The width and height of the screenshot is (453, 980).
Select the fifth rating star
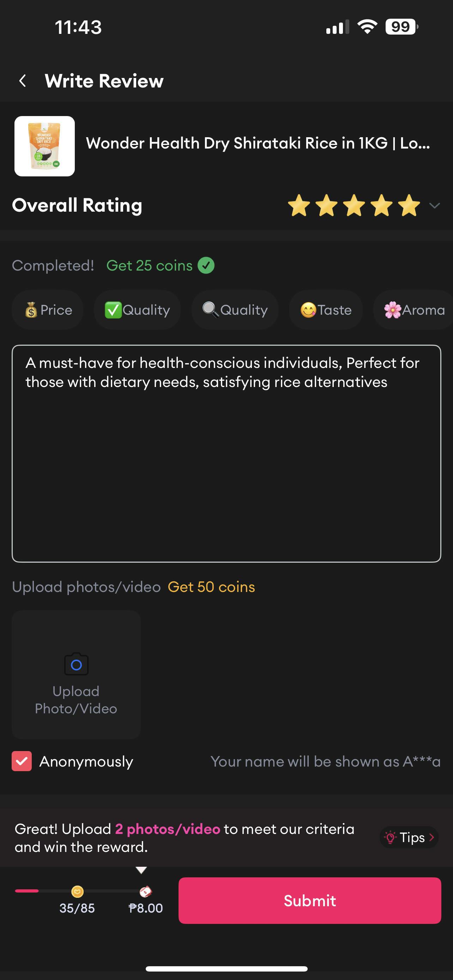409,205
